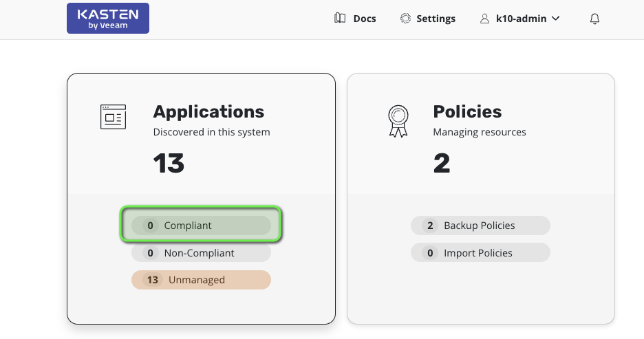644x339 pixels.
Task: Select the Compliant applications filter
Action: point(201,226)
